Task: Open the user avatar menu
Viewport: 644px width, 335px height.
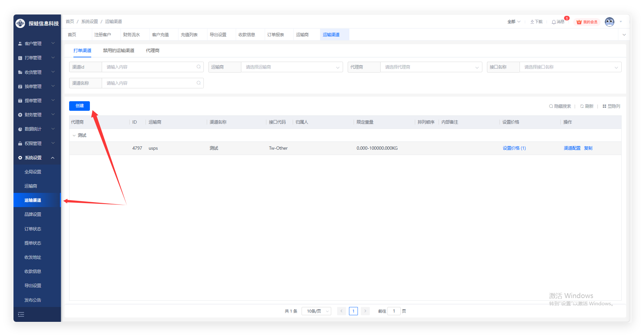Action: (x=609, y=22)
